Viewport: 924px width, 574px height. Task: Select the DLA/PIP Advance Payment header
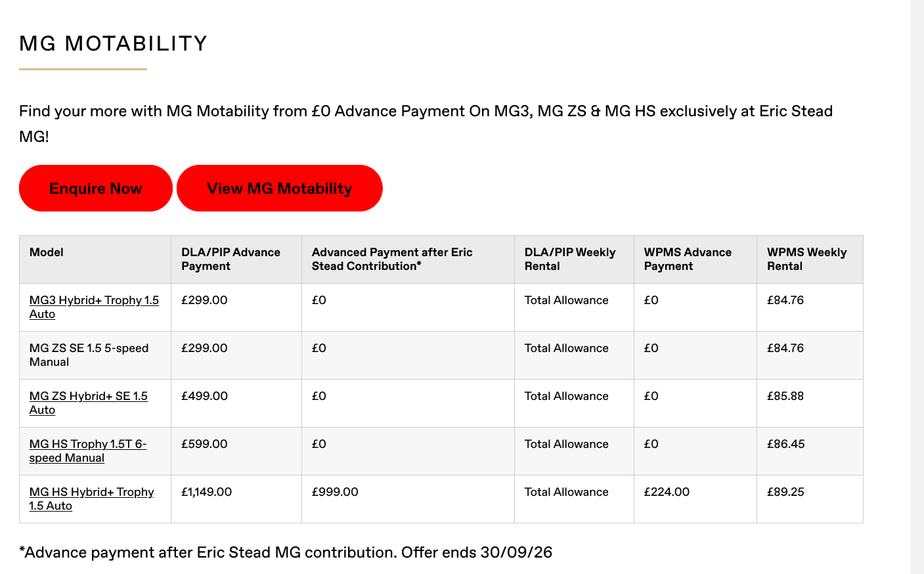tap(236, 259)
